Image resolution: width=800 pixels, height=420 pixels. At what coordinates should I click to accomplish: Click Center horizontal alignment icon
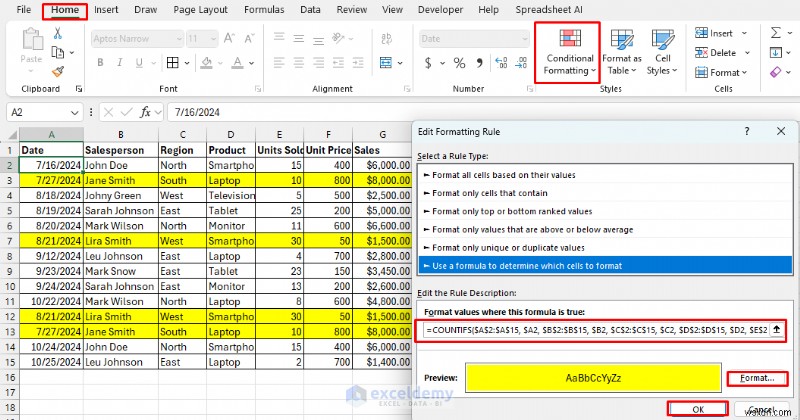[x=298, y=63]
